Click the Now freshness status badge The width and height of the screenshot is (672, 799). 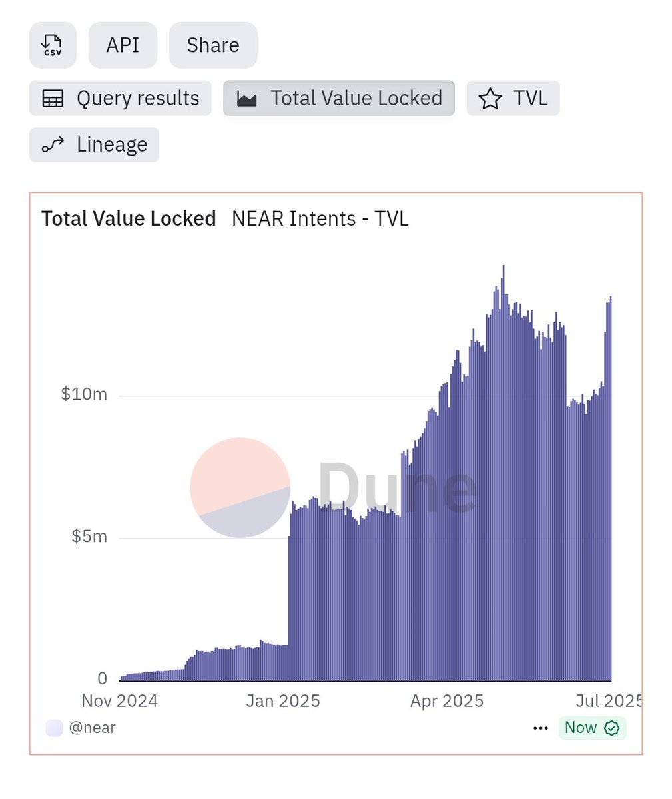pyautogui.click(x=592, y=728)
